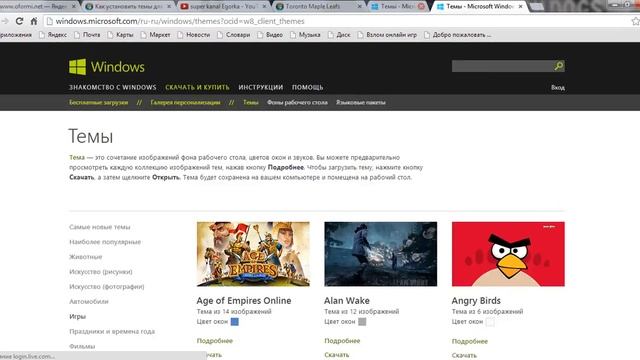
Task: Open the Маркет bookmark
Action: pos(156,35)
